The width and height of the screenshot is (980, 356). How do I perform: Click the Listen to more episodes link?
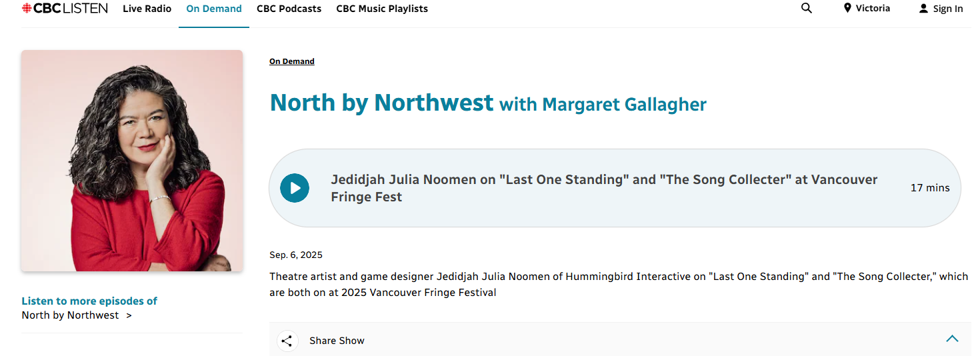tap(89, 301)
